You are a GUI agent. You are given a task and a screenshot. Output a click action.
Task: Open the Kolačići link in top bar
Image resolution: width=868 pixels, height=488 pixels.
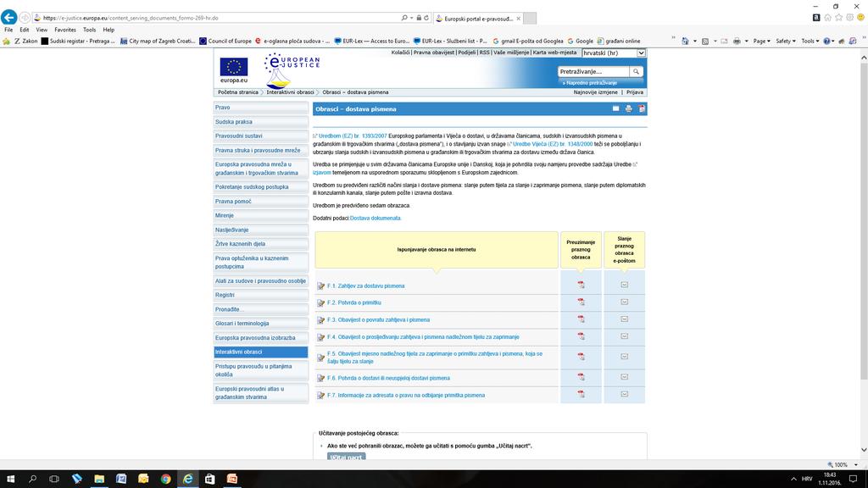point(400,53)
